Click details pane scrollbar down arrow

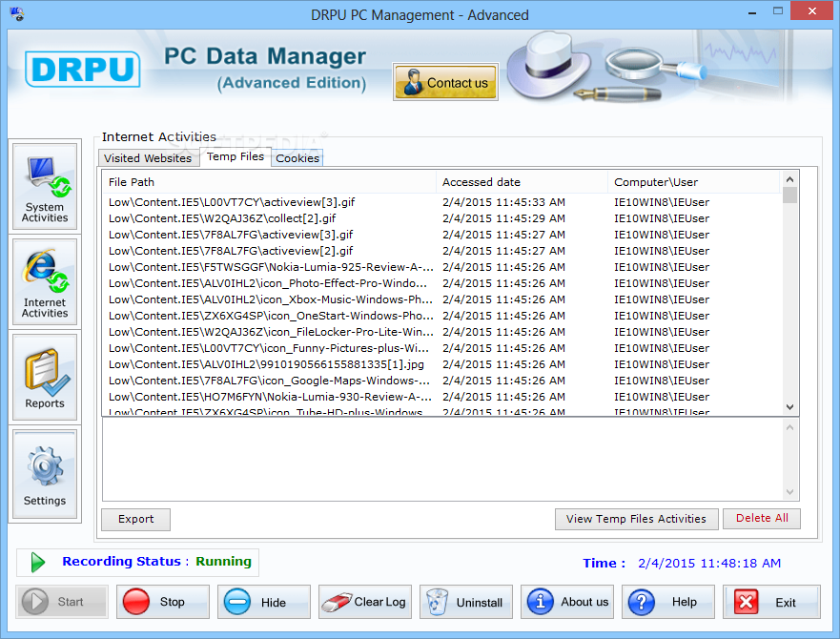pyautogui.click(x=789, y=491)
